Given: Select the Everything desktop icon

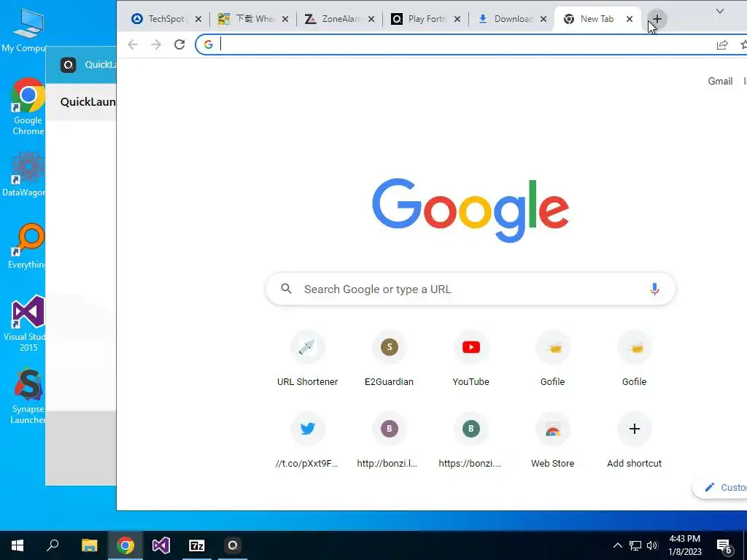Looking at the screenshot, I should click(x=28, y=246).
